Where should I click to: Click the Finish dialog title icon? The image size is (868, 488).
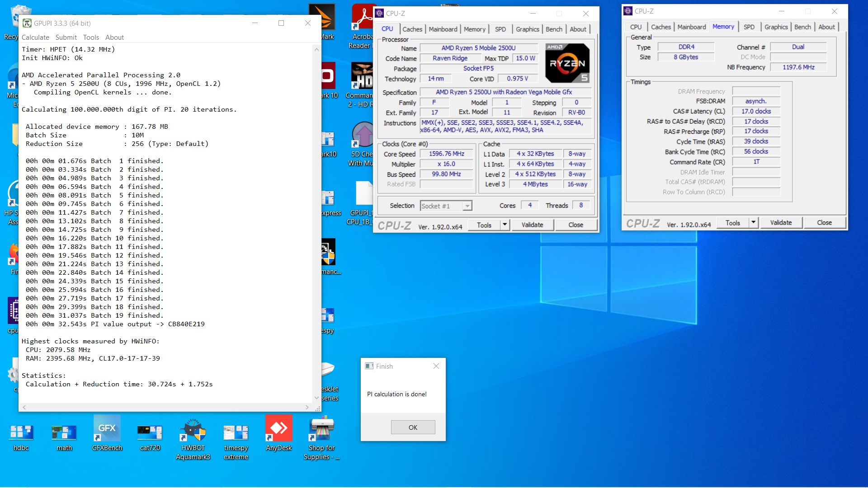(369, 366)
